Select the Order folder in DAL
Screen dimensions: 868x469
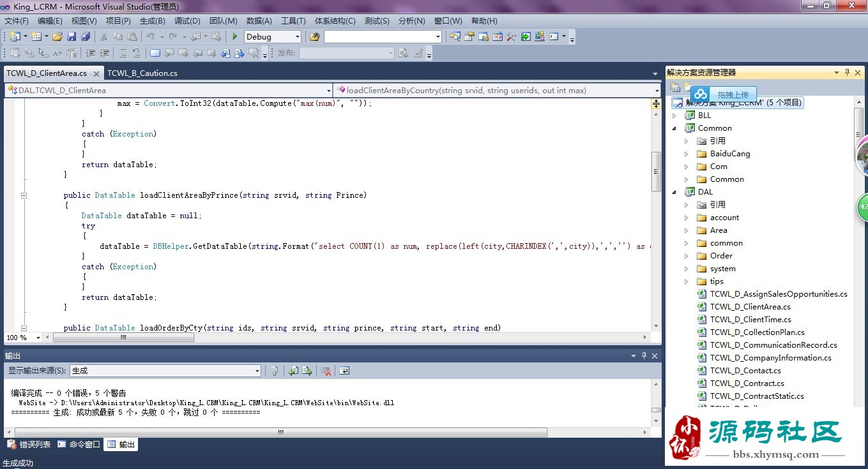pos(721,256)
